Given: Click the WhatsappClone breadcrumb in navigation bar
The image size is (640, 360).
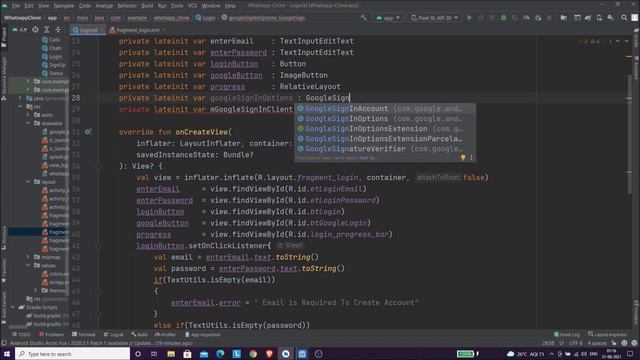Looking at the screenshot, I should 22,18.
